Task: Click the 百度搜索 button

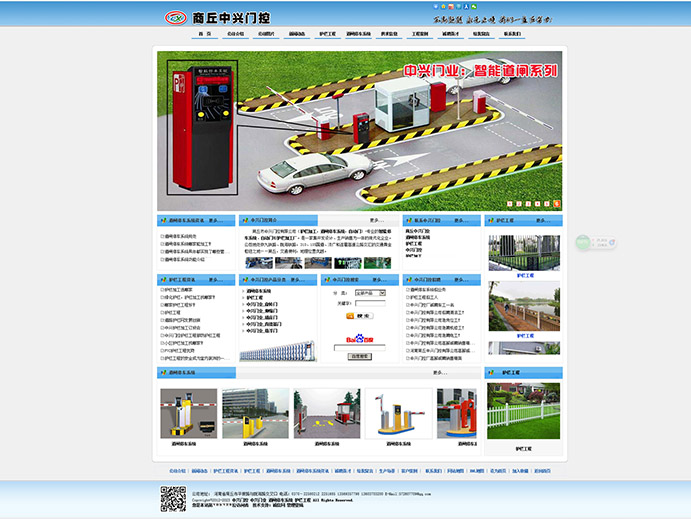Action: tap(360, 356)
